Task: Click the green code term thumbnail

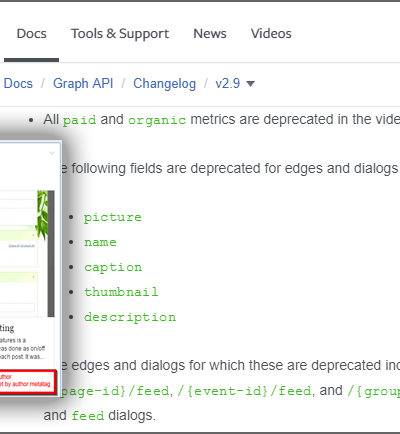Action: pyautogui.click(x=121, y=292)
